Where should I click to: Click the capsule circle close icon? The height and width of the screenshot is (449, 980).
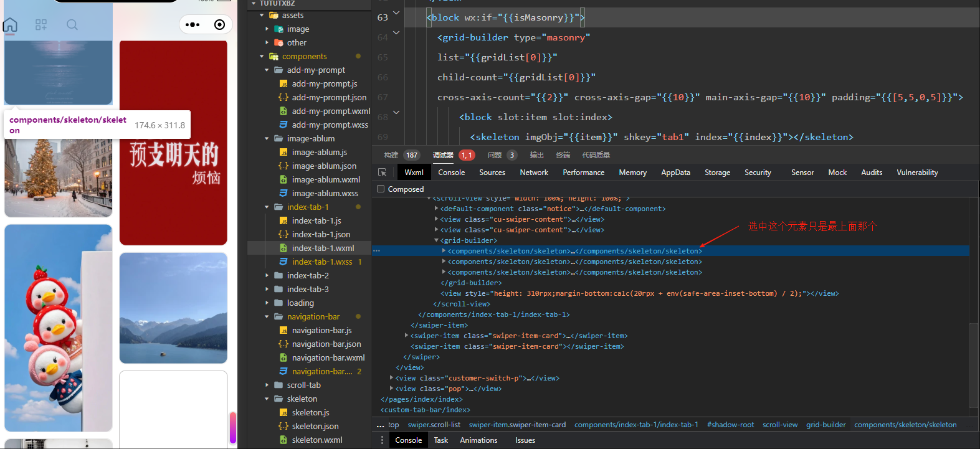click(x=219, y=25)
